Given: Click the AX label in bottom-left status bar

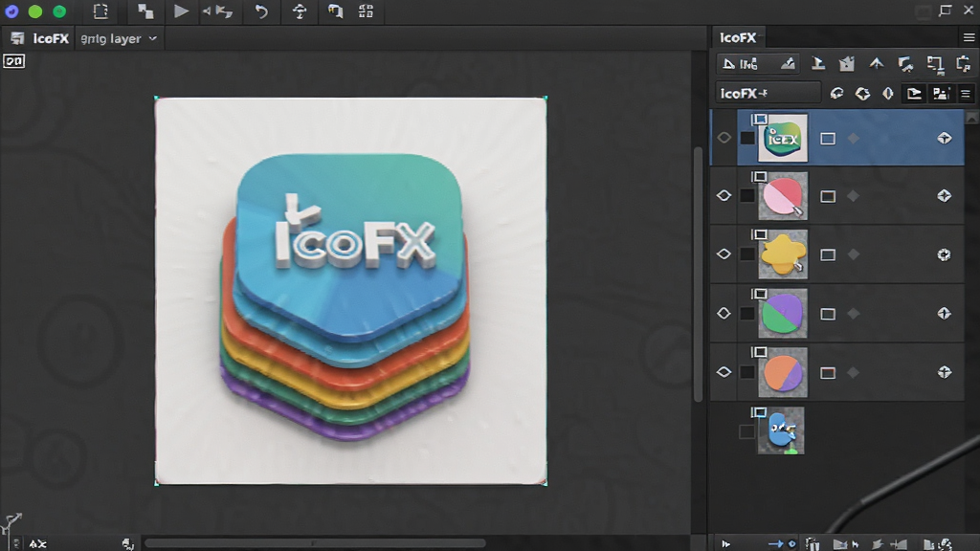Looking at the screenshot, I should pyautogui.click(x=37, y=544).
